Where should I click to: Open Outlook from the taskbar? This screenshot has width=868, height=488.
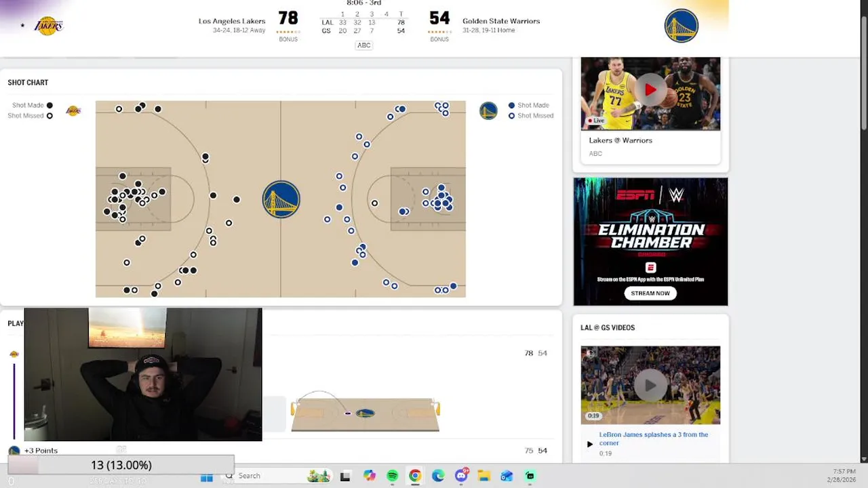coord(507,476)
